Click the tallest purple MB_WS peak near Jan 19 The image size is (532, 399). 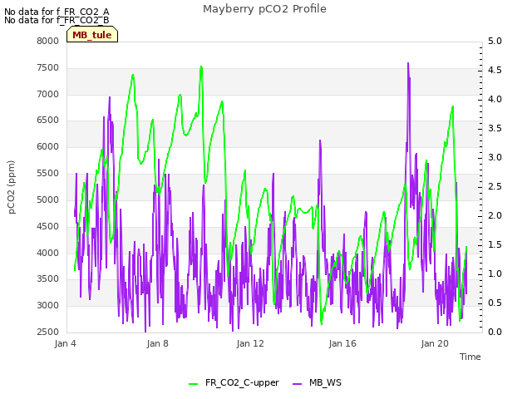click(408, 63)
